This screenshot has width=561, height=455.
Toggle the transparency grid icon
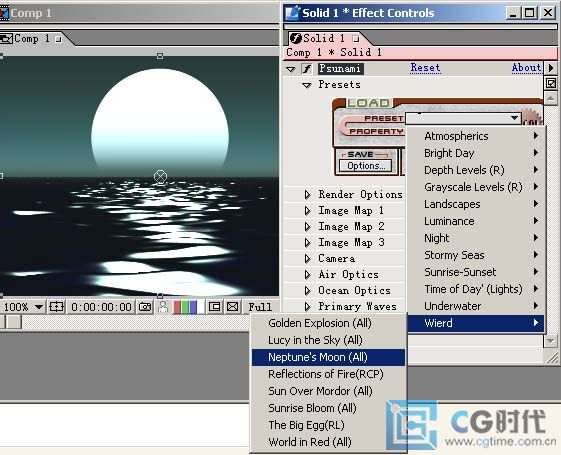tap(233, 307)
